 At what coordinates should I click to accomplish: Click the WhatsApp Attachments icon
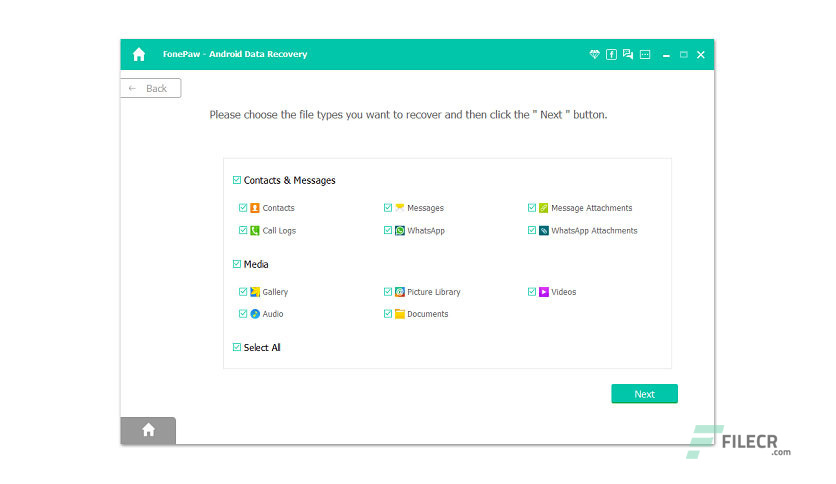pos(543,230)
